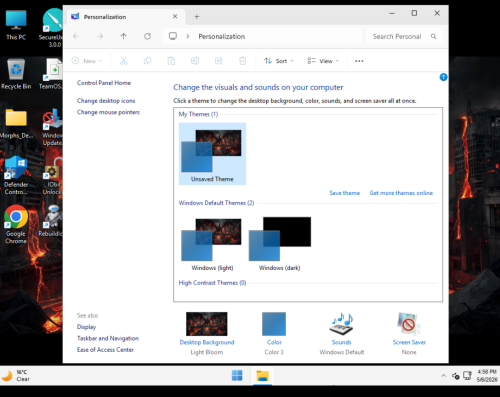Click the Paste toolbar icon
The height and width of the screenshot is (397, 500).
(171, 61)
